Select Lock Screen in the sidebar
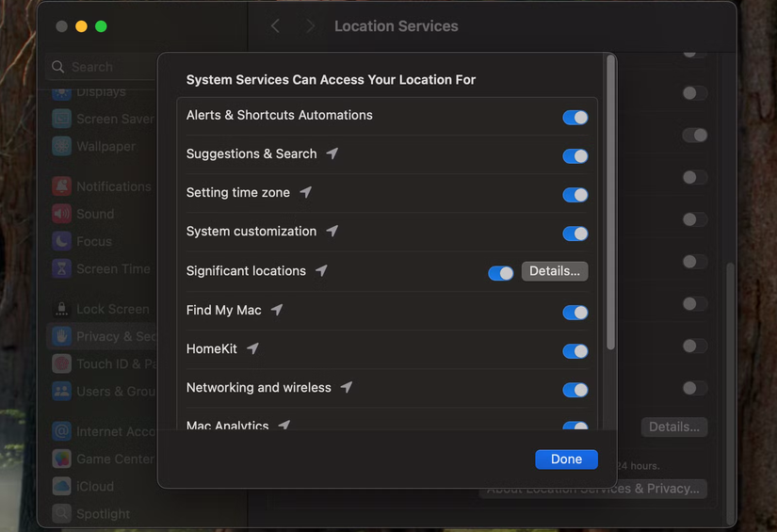Viewport: 777px width, 532px height. [x=103, y=309]
